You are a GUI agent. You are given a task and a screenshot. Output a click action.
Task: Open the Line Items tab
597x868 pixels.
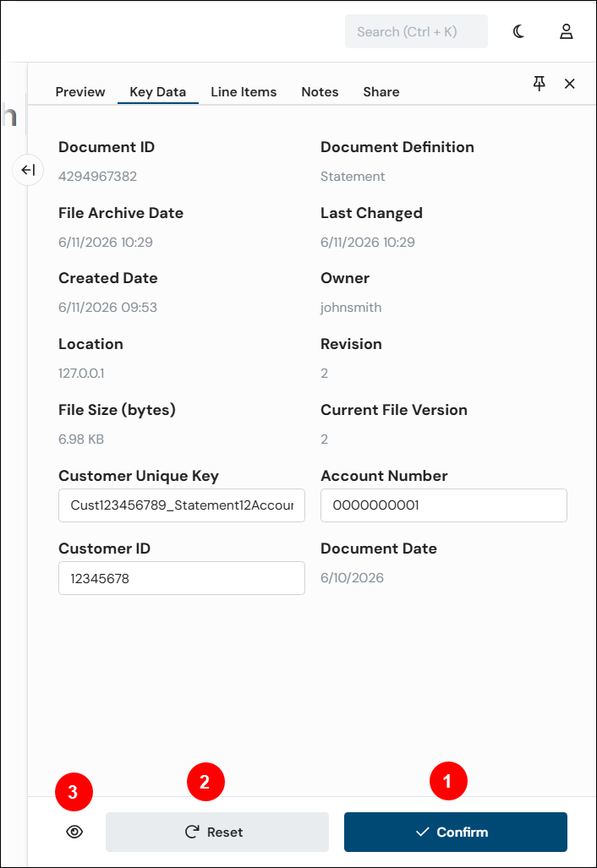tap(244, 92)
